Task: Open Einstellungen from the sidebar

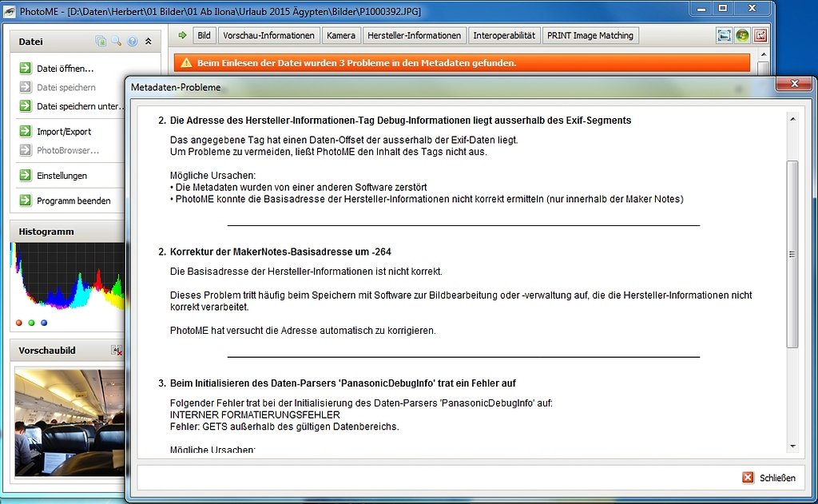Action: (x=62, y=175)
